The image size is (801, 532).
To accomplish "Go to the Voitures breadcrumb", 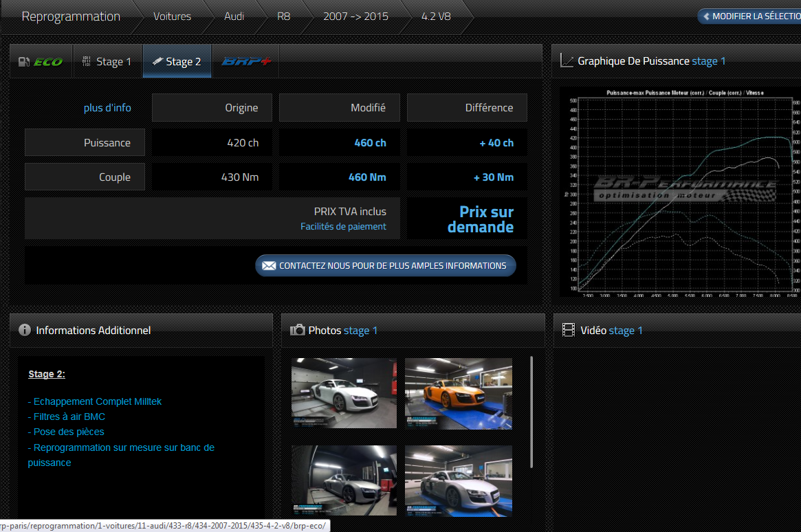I will coord(172,16).
